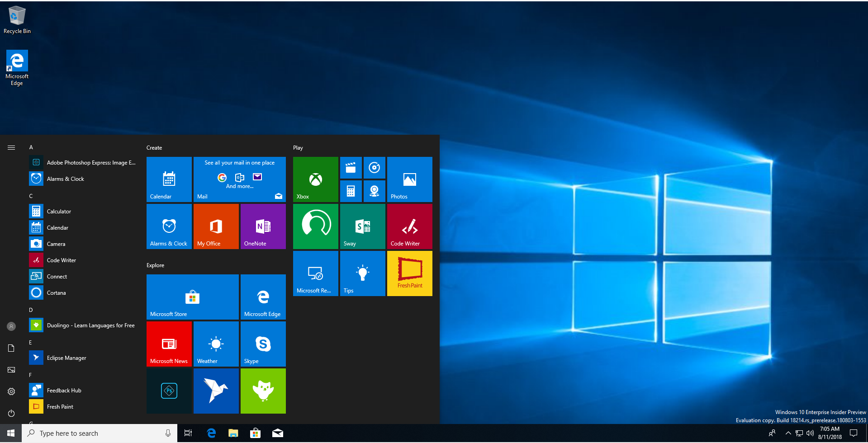Click the Power button in Start
This screenshot has width=868, height=443.
click(11, 413)
